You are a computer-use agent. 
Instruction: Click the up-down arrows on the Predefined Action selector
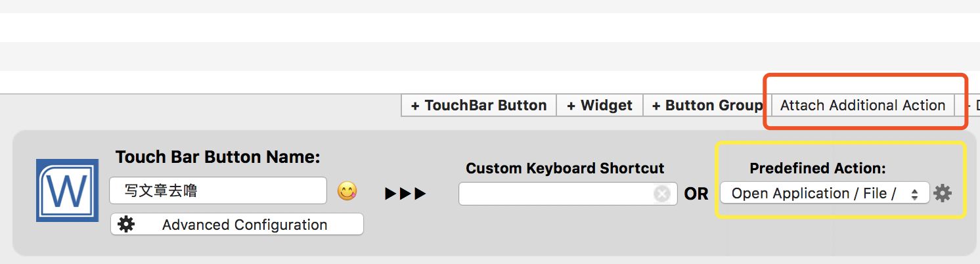[x=914, y=194]
